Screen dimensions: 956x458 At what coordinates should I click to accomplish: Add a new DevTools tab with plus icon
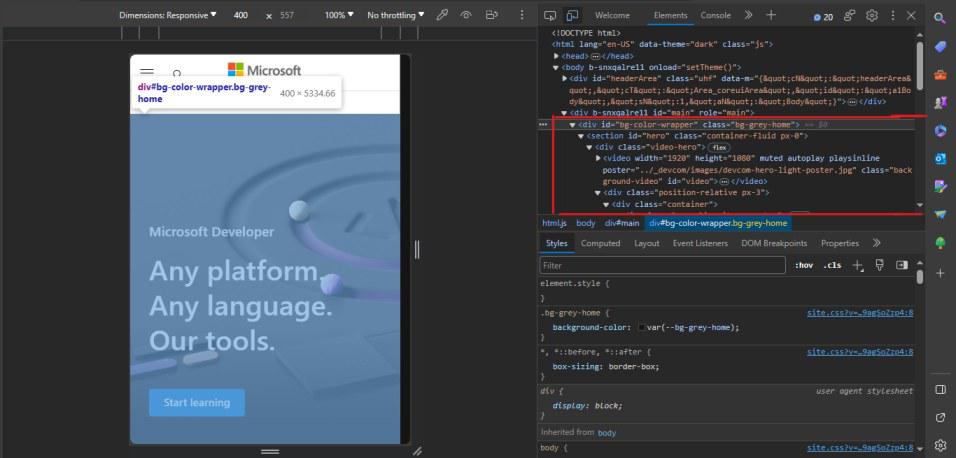coord(770,16)
